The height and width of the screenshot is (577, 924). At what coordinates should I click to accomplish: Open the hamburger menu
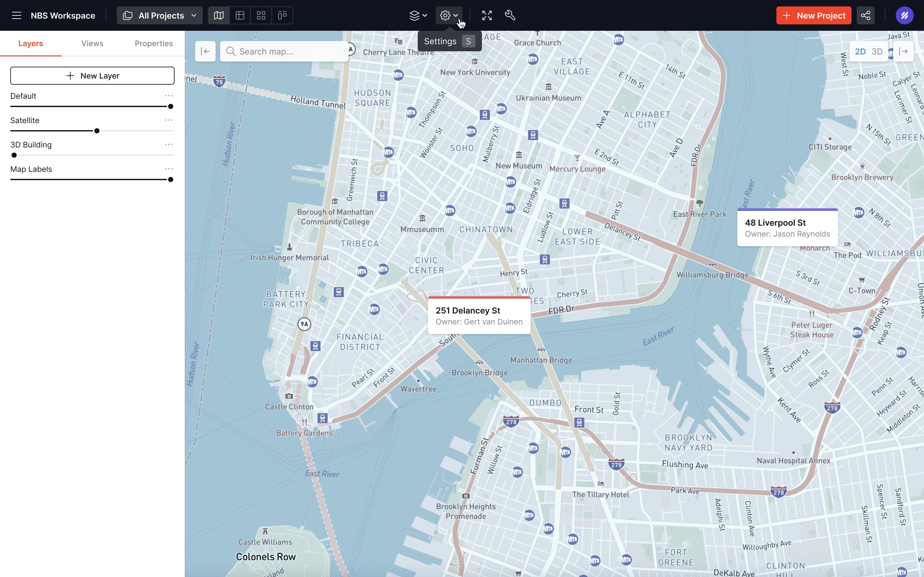(16, 15)
